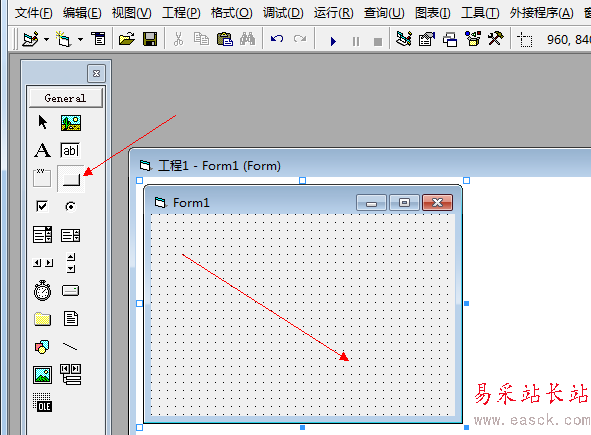This screenshot has width=591, height=435.
Task: Open the Object Browser icon
Action: (473, 39)
